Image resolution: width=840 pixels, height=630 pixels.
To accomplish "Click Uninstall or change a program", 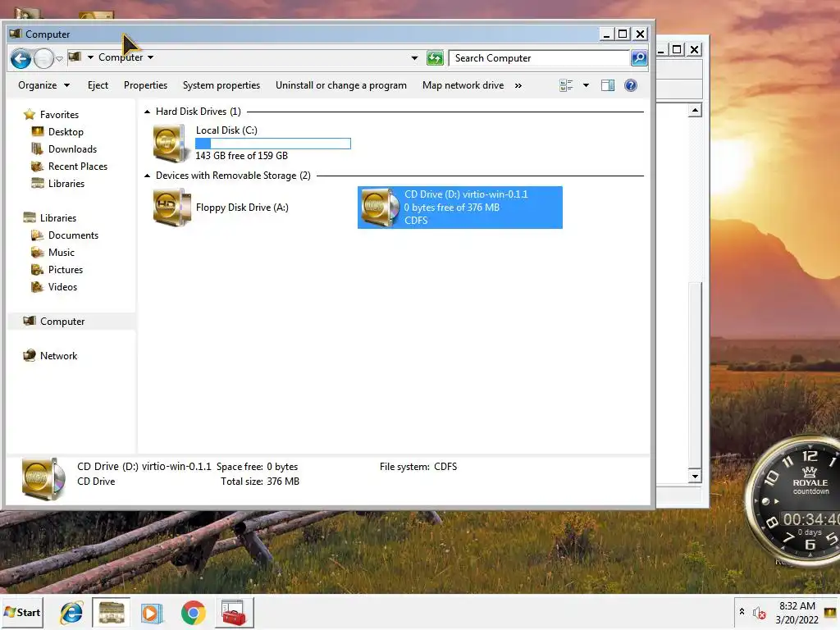I will pyautogui.click(x=341, y=85).
